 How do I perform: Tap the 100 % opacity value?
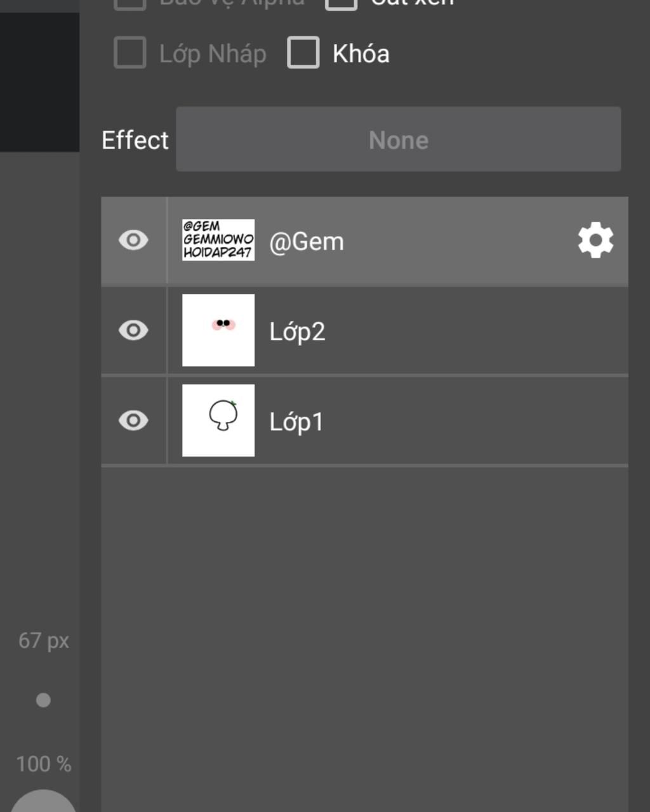44,764
